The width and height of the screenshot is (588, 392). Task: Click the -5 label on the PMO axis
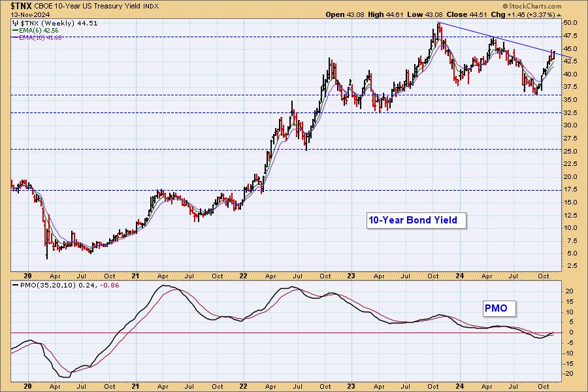(570, 342)
